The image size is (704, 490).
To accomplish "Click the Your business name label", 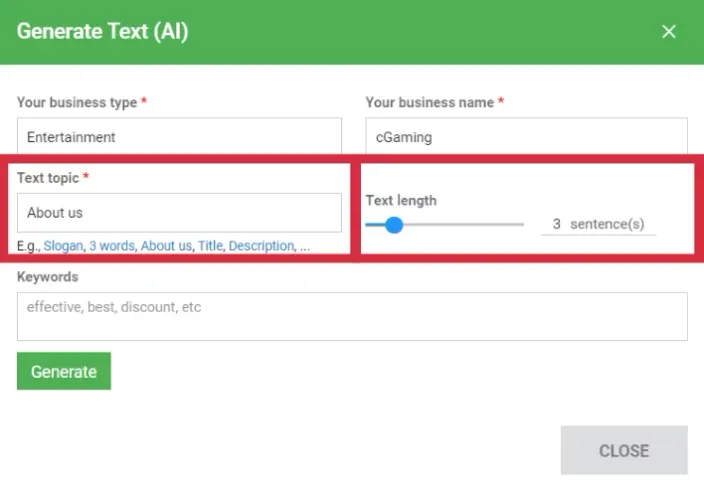I will (430, 102).
